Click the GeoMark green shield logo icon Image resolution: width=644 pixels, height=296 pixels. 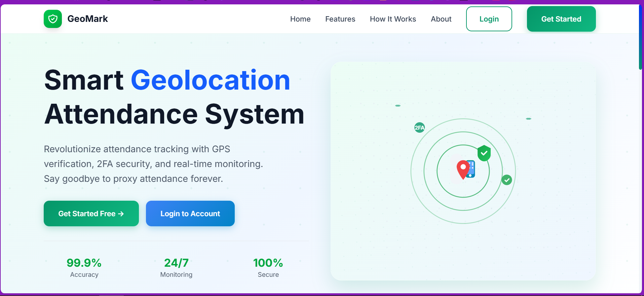53,19
